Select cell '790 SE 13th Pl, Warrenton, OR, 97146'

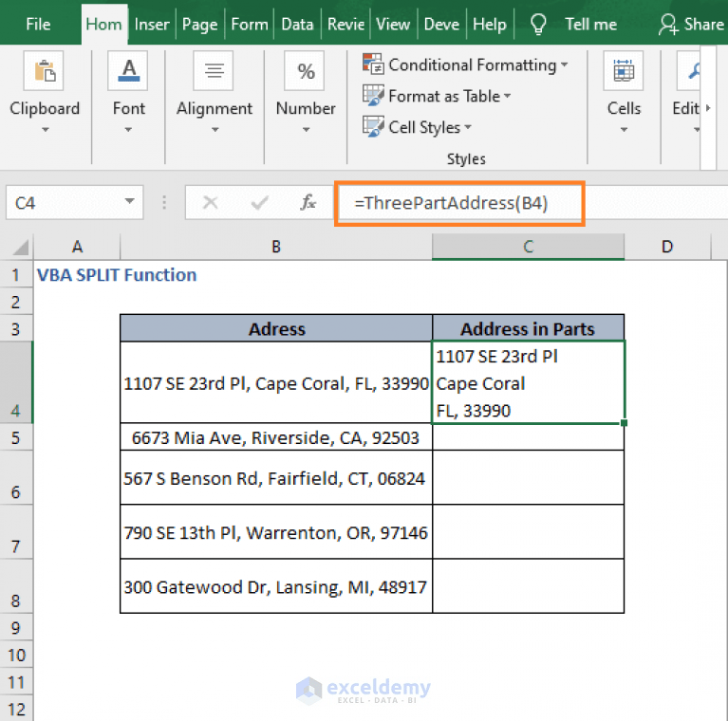276,531
